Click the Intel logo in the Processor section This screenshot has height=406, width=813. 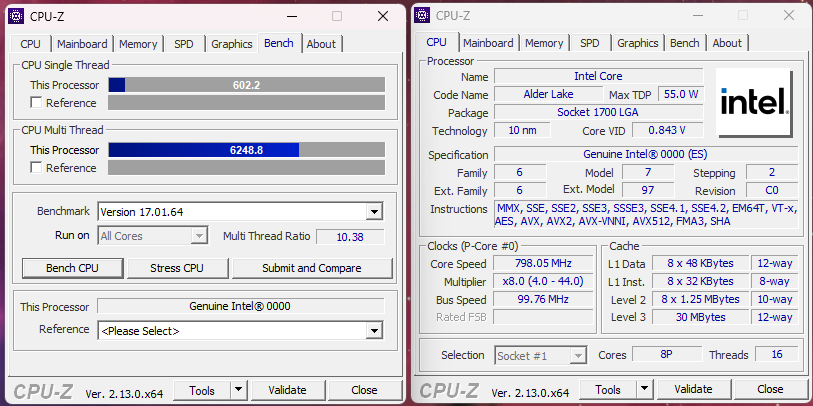coord(754,102)
